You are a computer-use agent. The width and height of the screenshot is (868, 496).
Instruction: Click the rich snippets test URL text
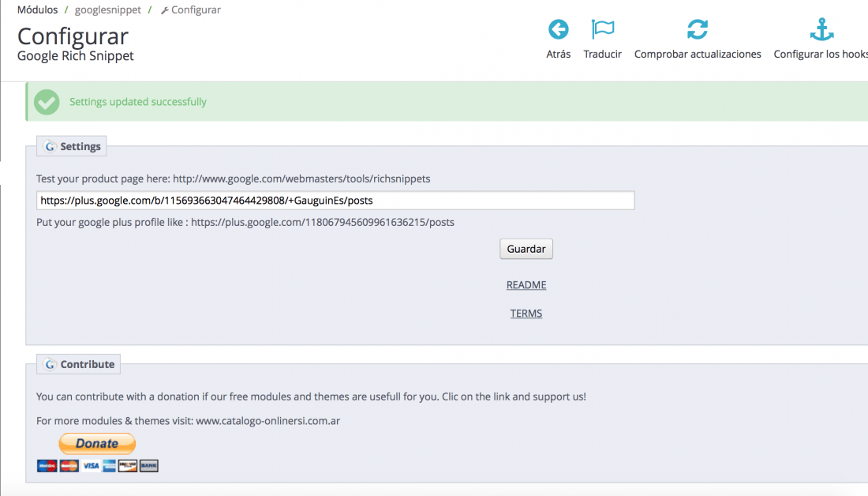point(301,178)
